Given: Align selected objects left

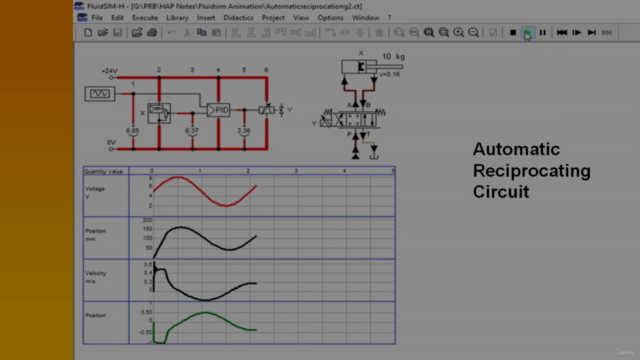Looking at the screenshot, I should pos(236,33).
